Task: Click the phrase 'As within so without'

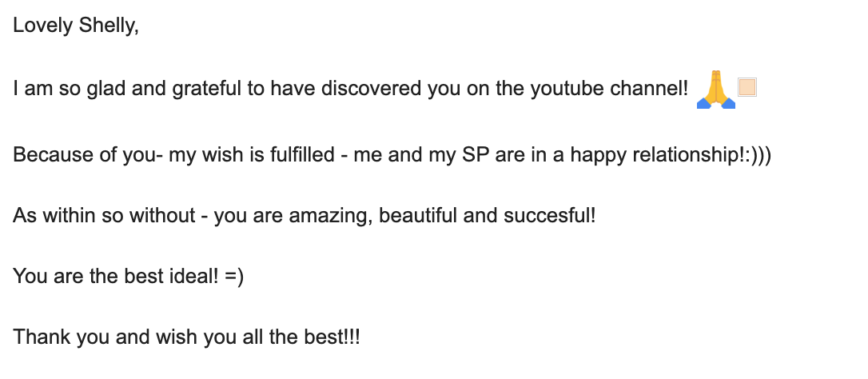Action: tap(104, 215)
